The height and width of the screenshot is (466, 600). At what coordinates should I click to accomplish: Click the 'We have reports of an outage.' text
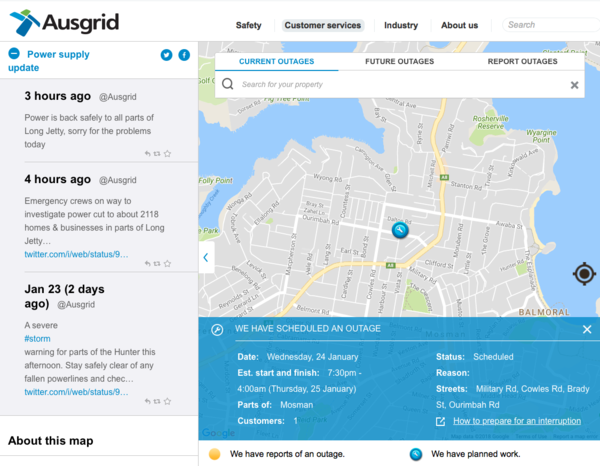(x=287, y=454)
